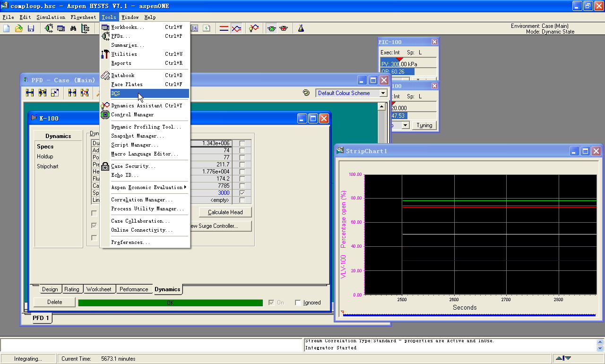Image resolution: width=605 pixels, height=364 pixels.
Task: Click the red light Stop Integrator icon
Action: pyautogui.click(x=284, y=28)
